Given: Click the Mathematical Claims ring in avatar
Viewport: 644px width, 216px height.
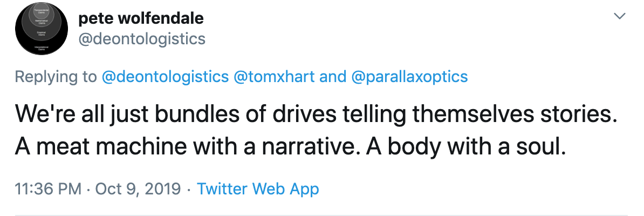Looking at the screenshot, I should click(x=42, y=22).
